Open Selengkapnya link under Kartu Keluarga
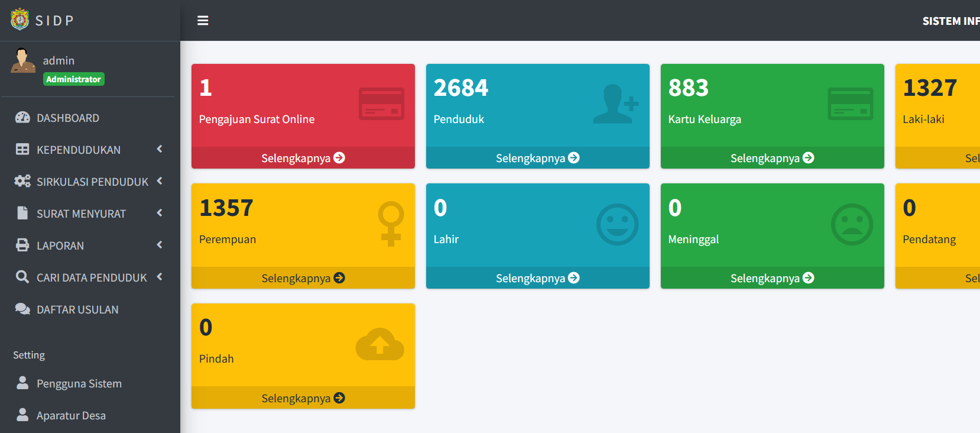Screen dimensions: 980x433 click(773, 158)
